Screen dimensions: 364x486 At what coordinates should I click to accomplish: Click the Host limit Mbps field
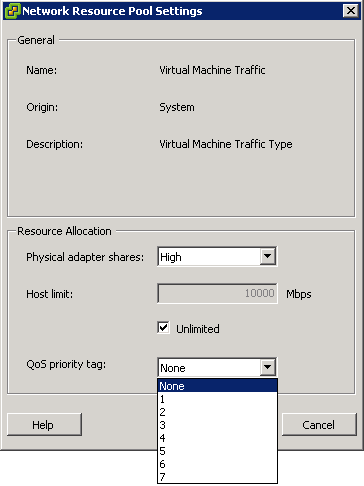(217, 294)
